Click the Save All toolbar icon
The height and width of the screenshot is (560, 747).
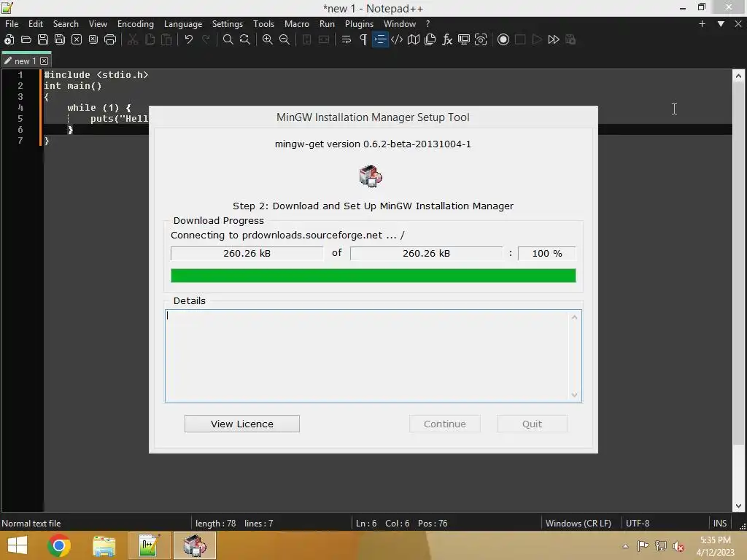[60, 39]
